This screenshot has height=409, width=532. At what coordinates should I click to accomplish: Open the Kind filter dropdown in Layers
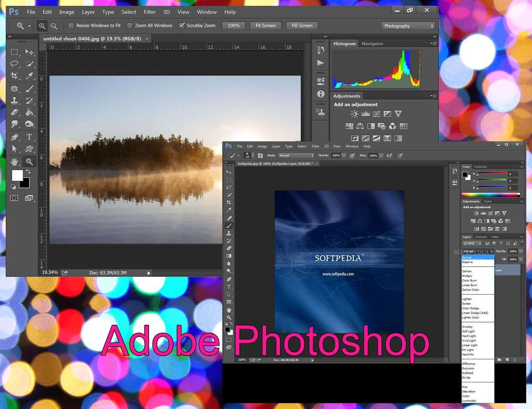(472, 243)
